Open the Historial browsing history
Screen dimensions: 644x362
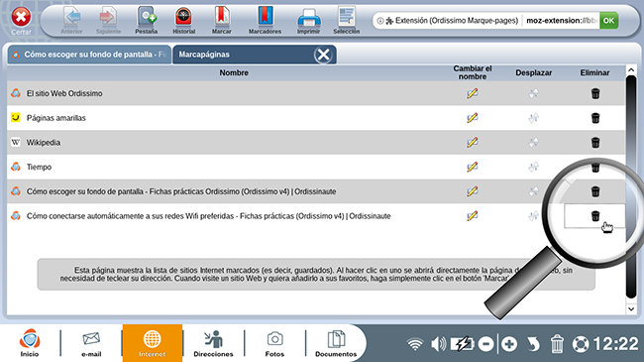click(x=183, y=20)
